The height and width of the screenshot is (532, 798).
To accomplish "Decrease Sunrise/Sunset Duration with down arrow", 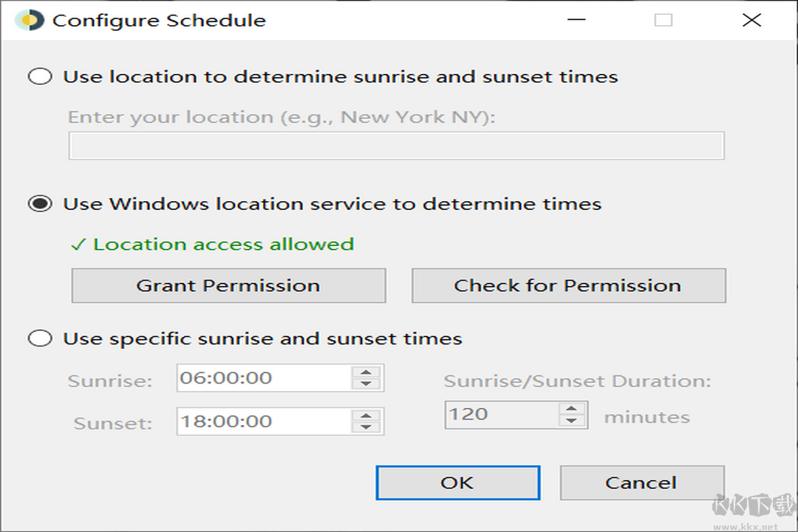I will tap(571, 420).
